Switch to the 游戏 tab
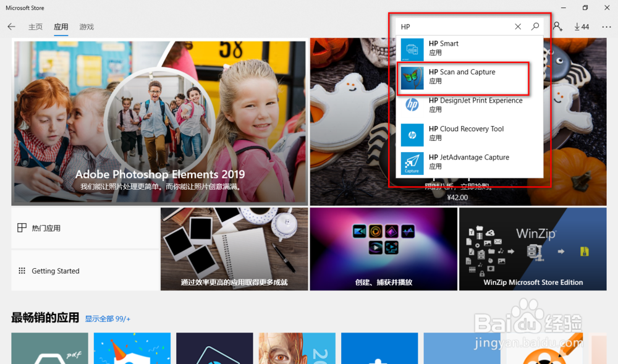This screenshot has height=364, width=618. (x=87, y=27)
